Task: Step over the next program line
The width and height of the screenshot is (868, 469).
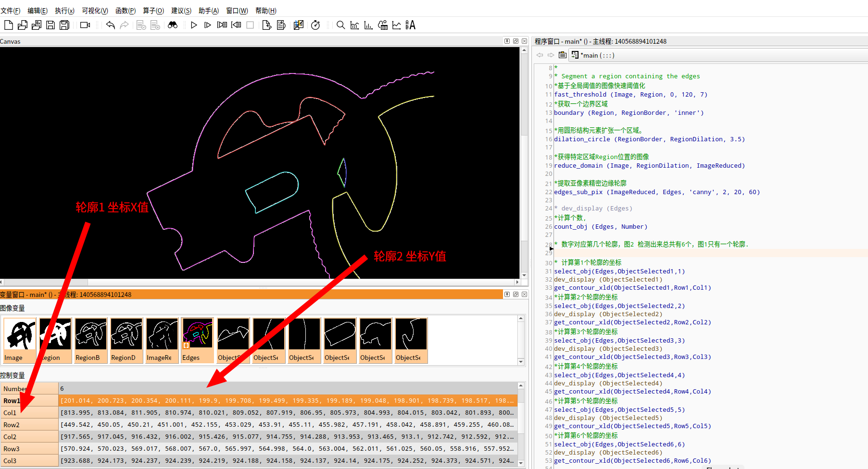Action: tap(208, 25)
